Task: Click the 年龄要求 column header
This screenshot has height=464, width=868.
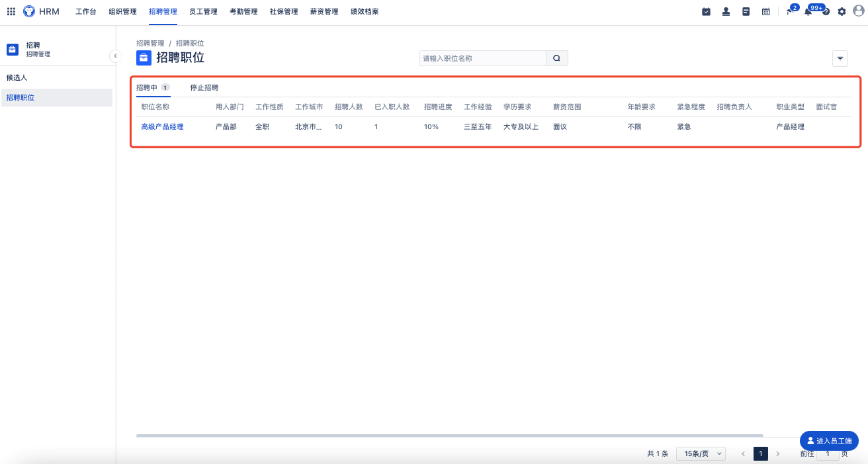Action: 641,107
